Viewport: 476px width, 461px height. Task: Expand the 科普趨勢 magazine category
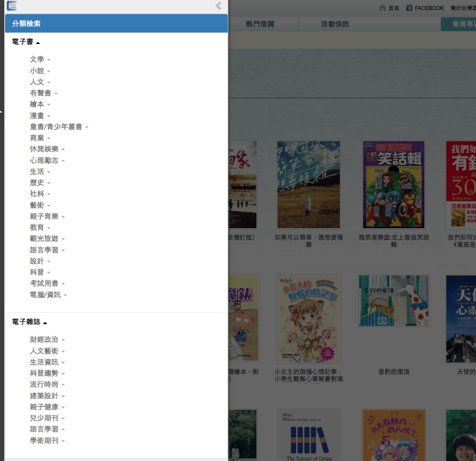[48, 373]
